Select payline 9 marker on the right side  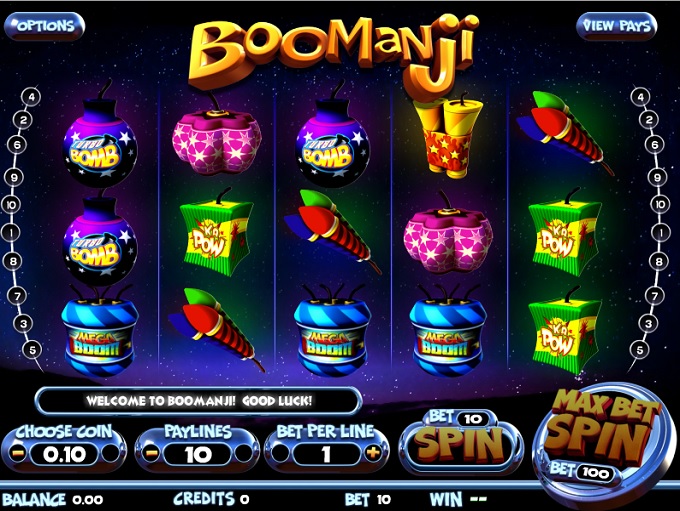click(657, 177)
